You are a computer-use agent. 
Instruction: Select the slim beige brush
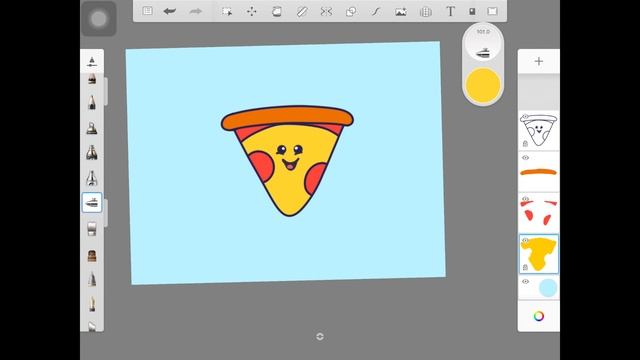click(92, 304)
